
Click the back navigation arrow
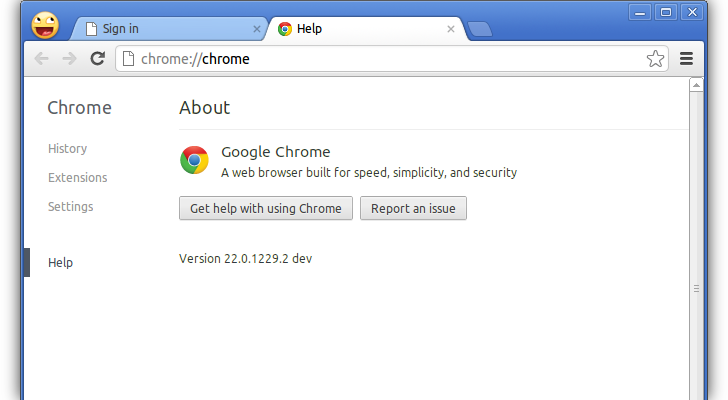click(x=41, y=59)
